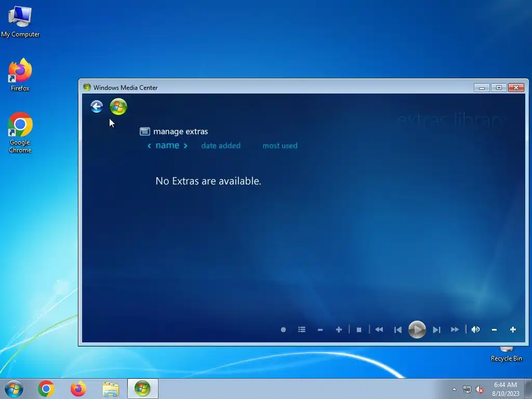Image resolution: width=532 pixels, height=399 pixels.
Task: Mute audio with the speaker icon
Action: pos(475,329)
